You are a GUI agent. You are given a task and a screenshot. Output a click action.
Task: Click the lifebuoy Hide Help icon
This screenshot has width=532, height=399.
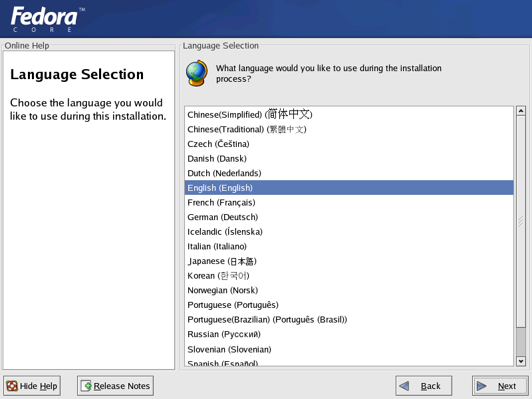[x=12, y=386]
